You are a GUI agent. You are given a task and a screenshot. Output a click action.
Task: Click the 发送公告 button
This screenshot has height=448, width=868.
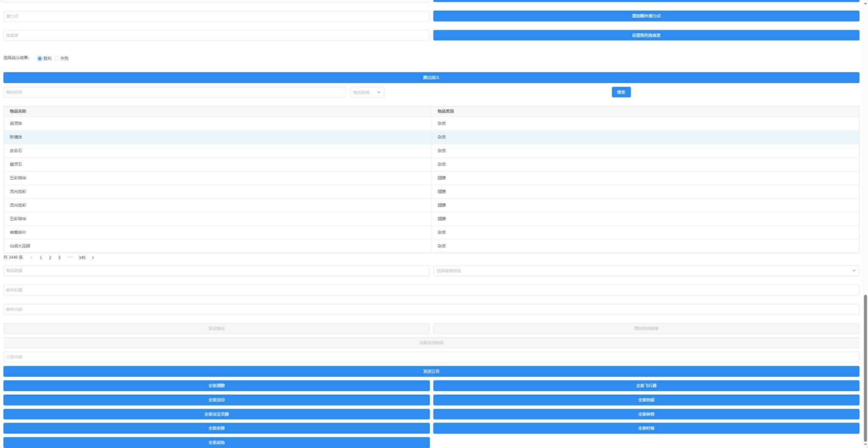click(431, 371)
